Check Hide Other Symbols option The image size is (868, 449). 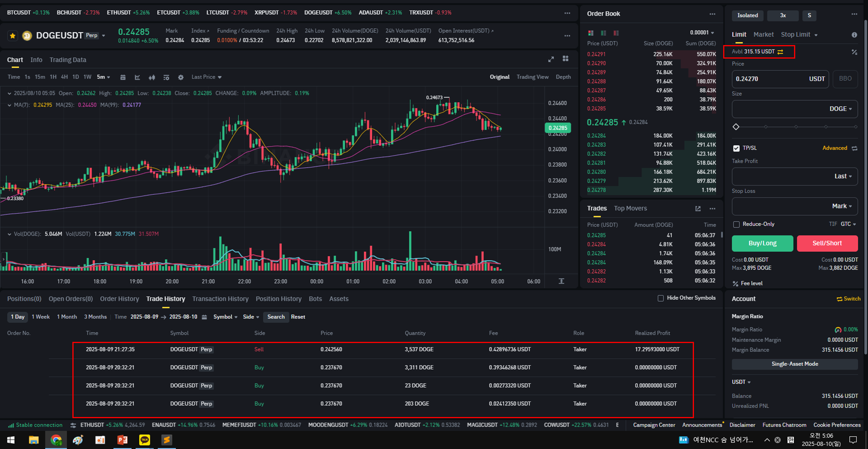tap(661, 298)
